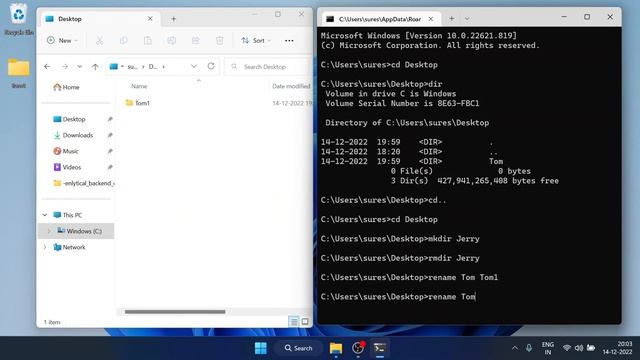640x360 pixels.
Task: Open the Wi-Fi network tray icon
Action: pos(567,348)
